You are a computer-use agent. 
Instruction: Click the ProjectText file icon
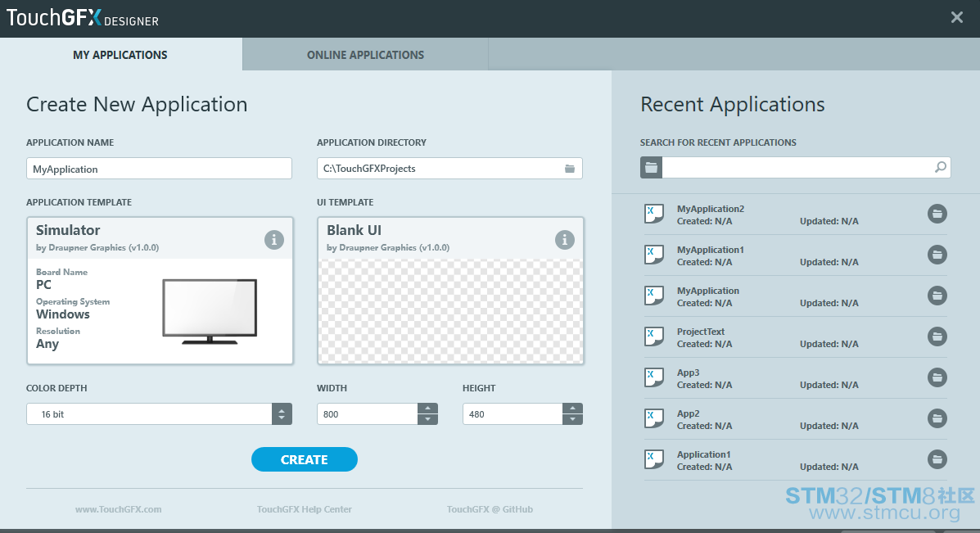coord(654,337)
